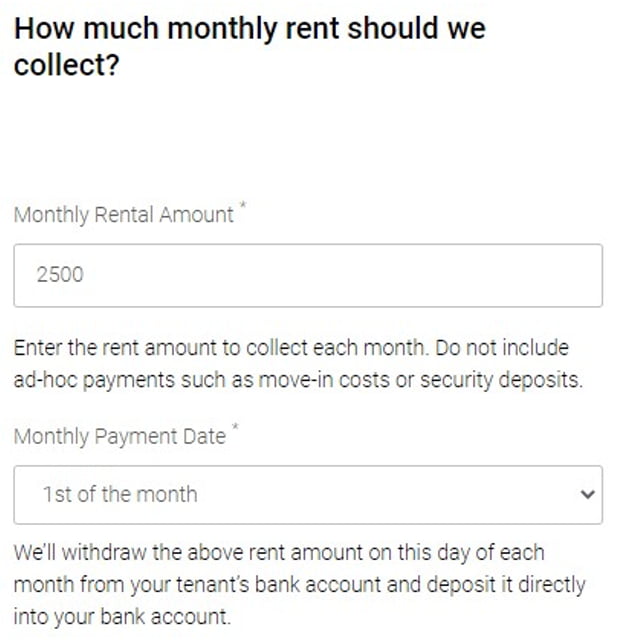Click the word "collect?" in the heading
The height and width of the screenshot is (640, 618).
66,65
